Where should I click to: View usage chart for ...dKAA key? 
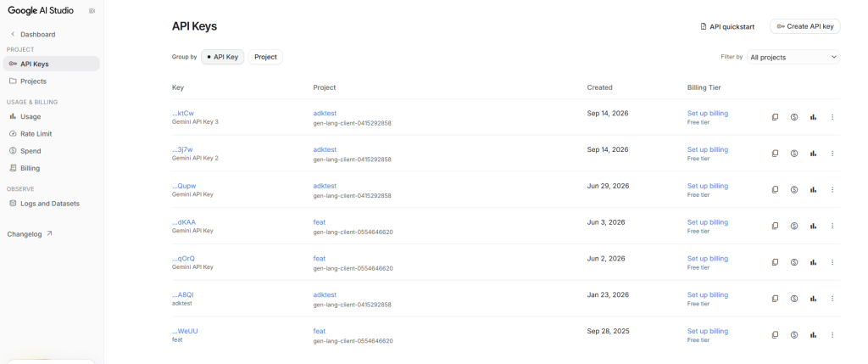(x=813, y=226)
